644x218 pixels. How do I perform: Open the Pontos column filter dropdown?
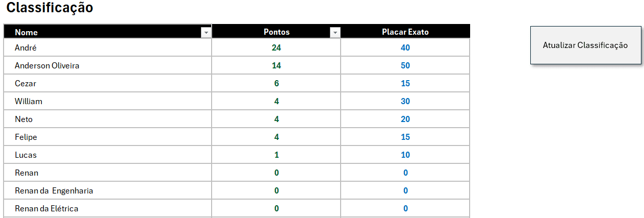pos(335,32)
